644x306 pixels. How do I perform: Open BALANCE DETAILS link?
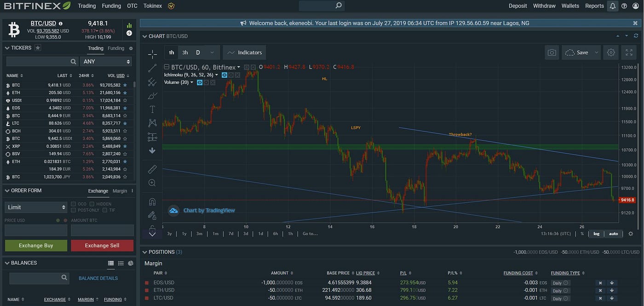tap(98, 278)
